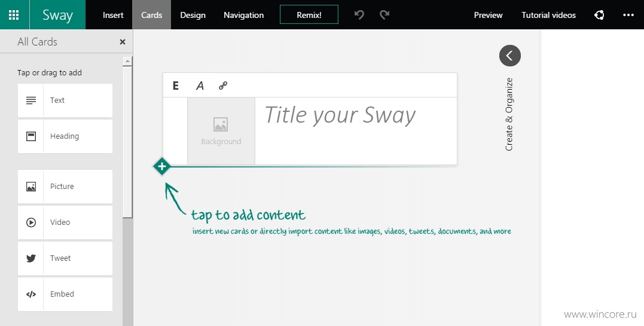Add a Picture card
Image resolution: width=644 pixels, height=326 pixels.
point(65,186)
